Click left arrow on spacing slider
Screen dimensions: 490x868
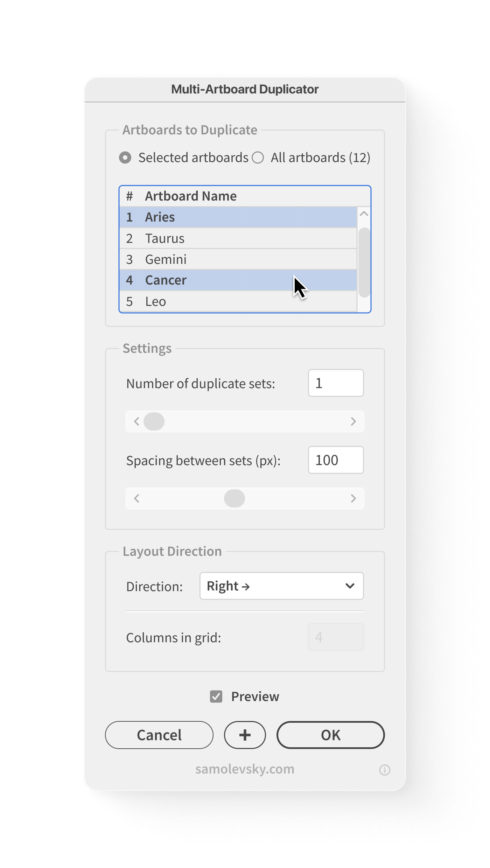click(136, 498)
